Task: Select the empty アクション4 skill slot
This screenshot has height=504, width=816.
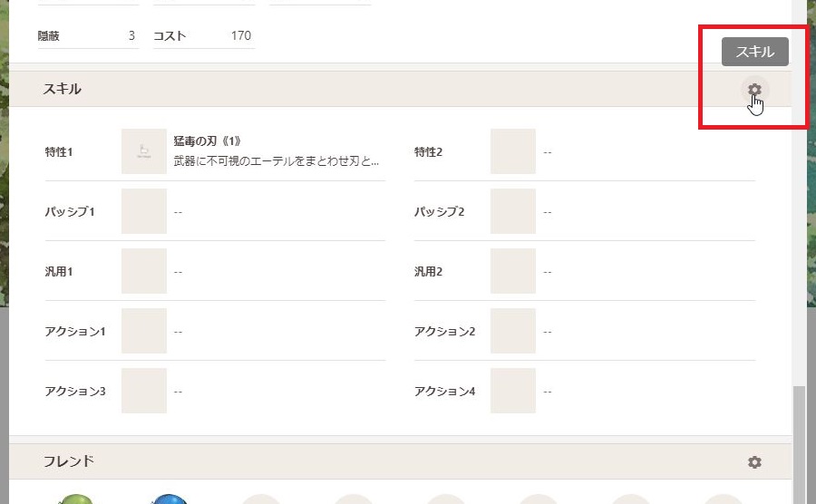Action: click(512, 391)
